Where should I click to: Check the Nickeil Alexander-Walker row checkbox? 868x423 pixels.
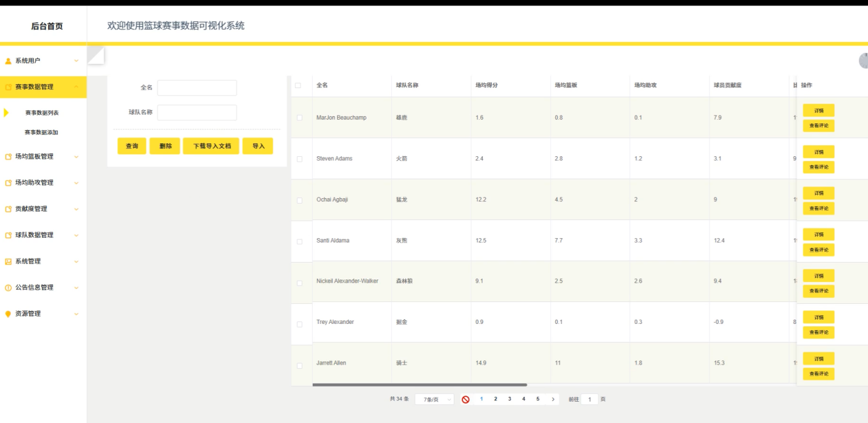(x=299, y=283)
